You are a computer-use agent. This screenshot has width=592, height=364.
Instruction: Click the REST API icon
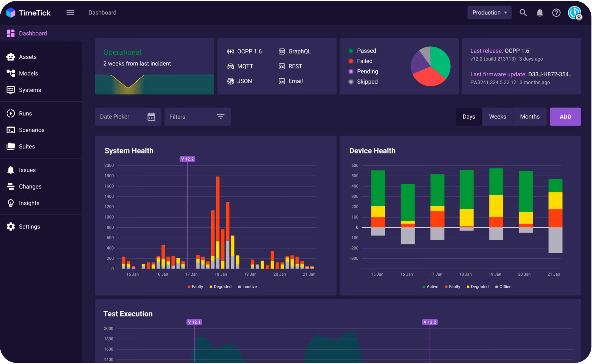pos(282,66)
